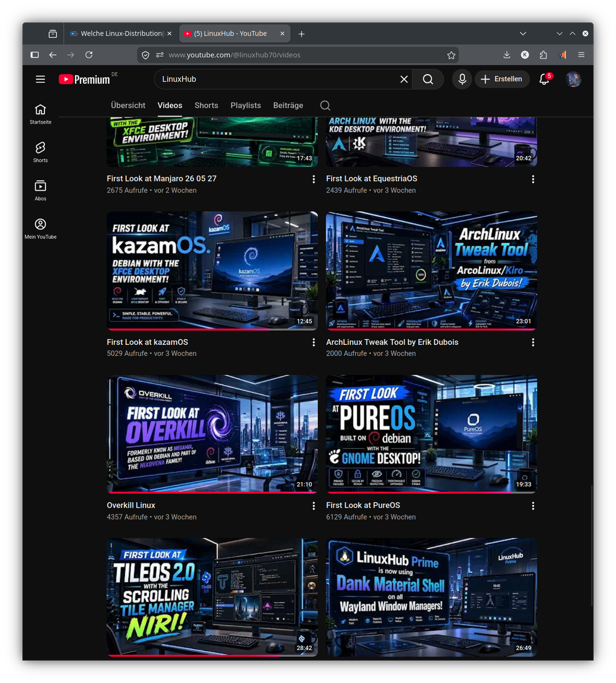Image resolution: width=616 pixels, height=683 pixels.
Task: Clear the LinuxHub search text
Action: pyautogui.click(x=404, y=79)
